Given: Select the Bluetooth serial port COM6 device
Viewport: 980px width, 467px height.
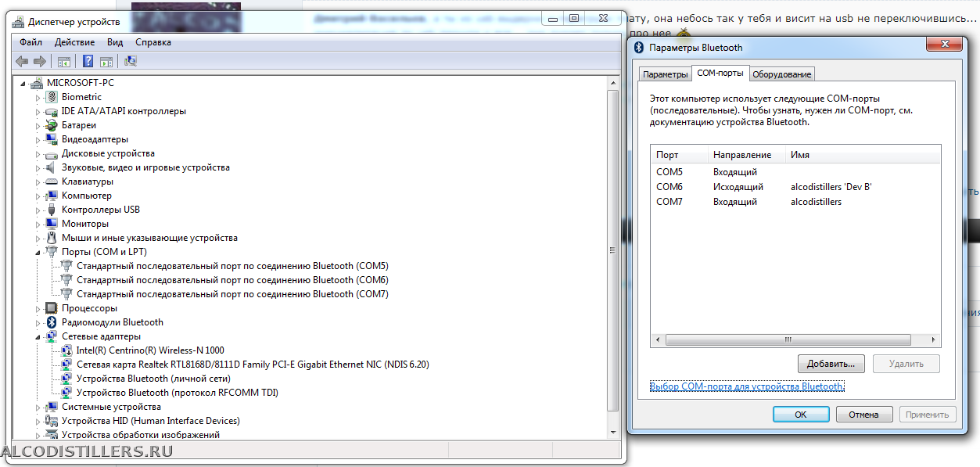Looking at the screenshot, I should (232, 280).
